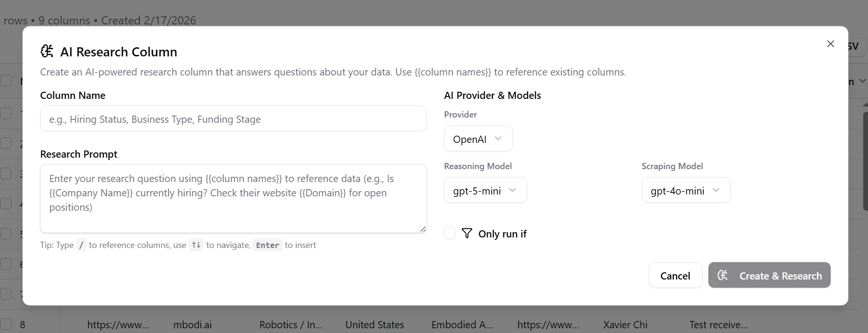Enable the Only run if checkbox
The image size is (868, 333).
(x=450, y=233)
